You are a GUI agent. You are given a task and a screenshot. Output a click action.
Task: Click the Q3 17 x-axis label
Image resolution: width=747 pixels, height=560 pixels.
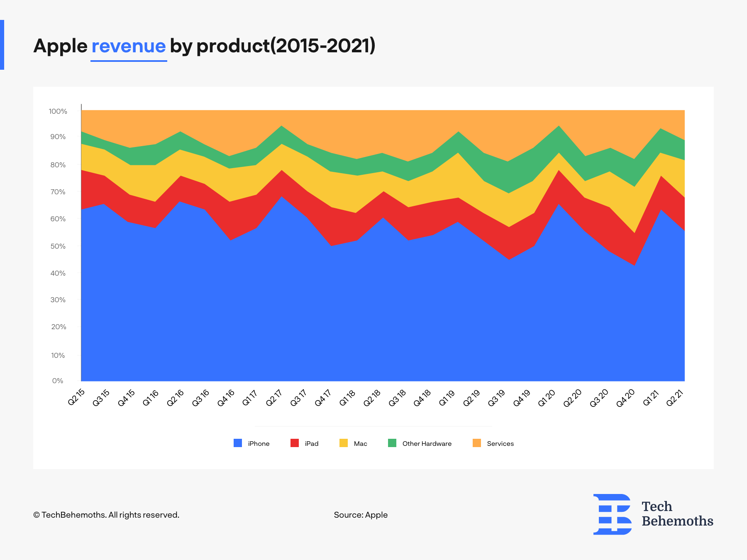[299, 397]
